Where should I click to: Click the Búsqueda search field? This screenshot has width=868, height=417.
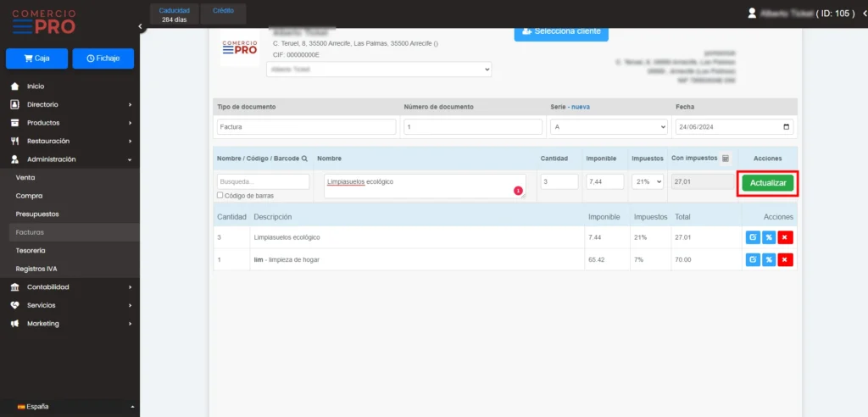pyautogui.click(x=264, y=181)
